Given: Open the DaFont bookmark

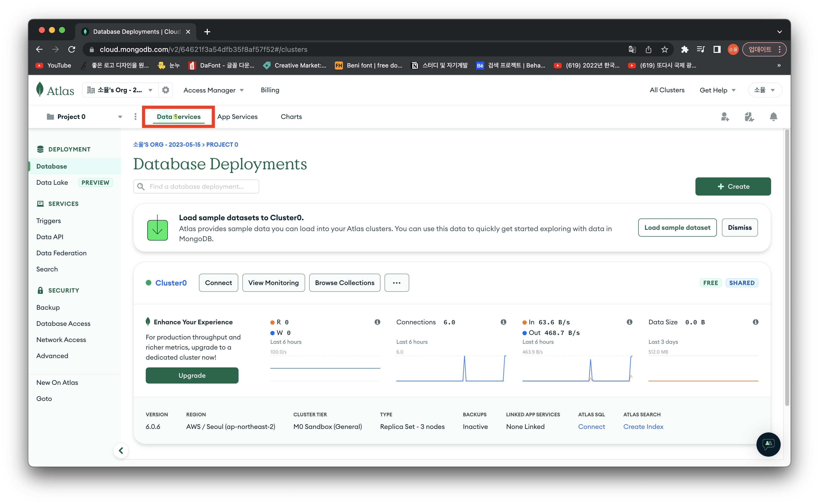Looking at the screenshot, I should [221, 65].
